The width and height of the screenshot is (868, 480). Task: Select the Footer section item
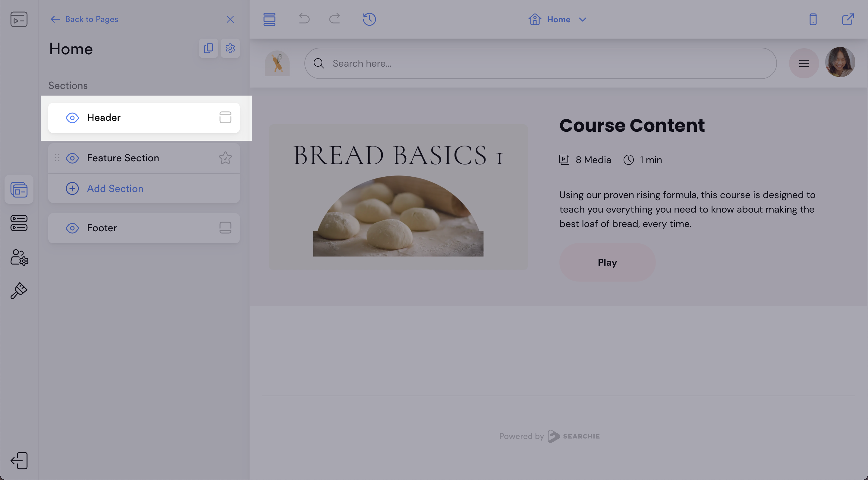(x=102, y=228)
